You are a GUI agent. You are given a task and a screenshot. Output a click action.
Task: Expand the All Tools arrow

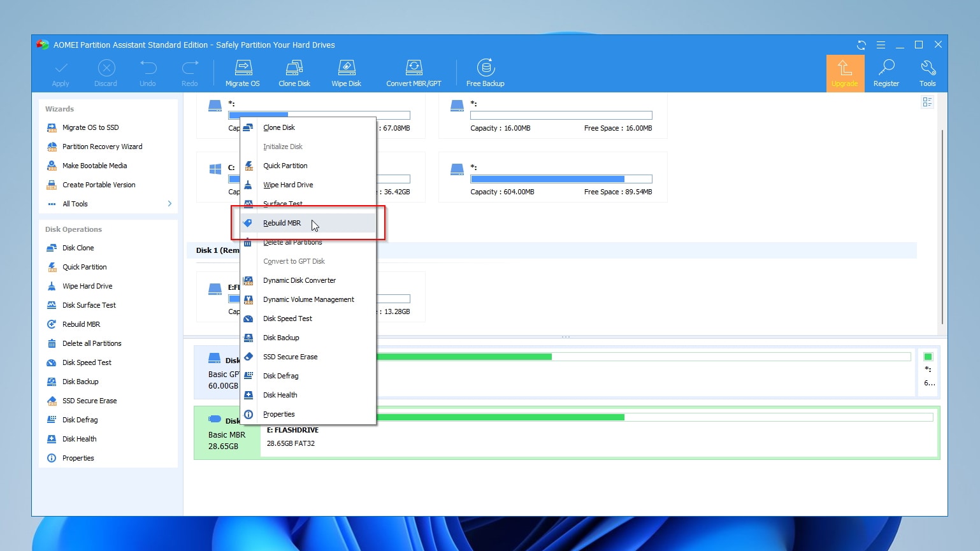click(x=169, y=204)
